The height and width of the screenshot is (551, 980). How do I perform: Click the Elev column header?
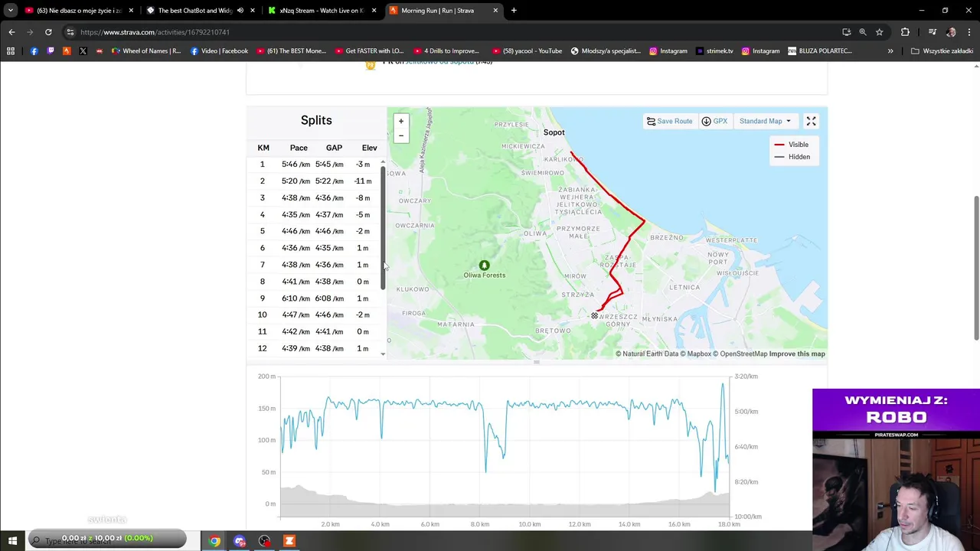coord(369,148)
